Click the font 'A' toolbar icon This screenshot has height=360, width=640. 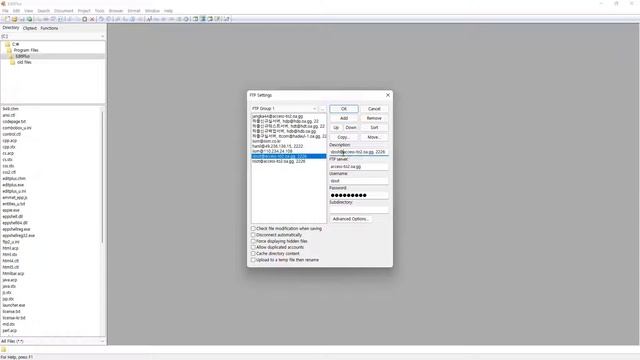149,19
